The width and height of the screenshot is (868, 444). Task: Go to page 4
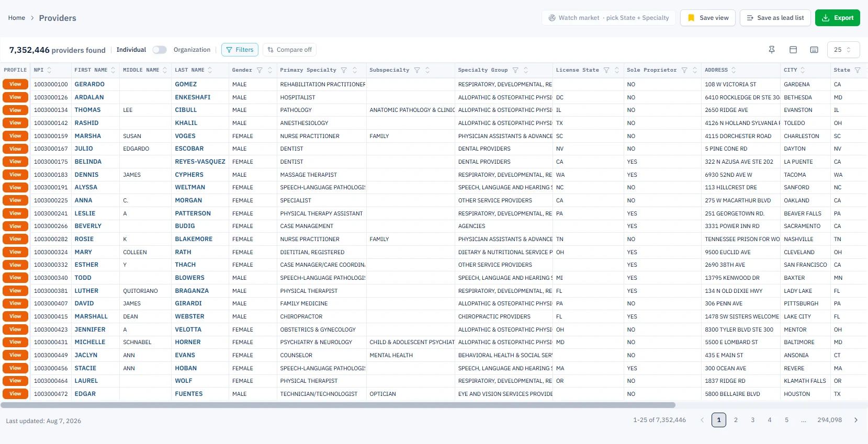[x=770, y=420]
